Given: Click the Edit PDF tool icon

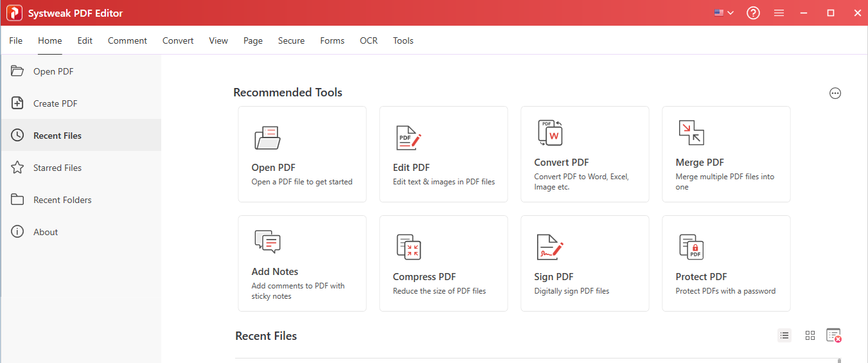Looking at the screenshot, I should click(408, 138).
